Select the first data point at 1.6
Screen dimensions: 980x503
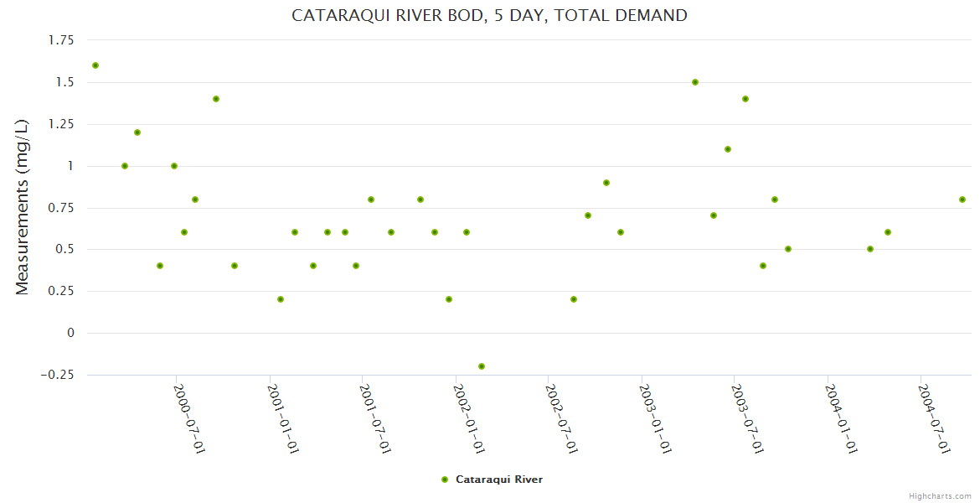95,65
